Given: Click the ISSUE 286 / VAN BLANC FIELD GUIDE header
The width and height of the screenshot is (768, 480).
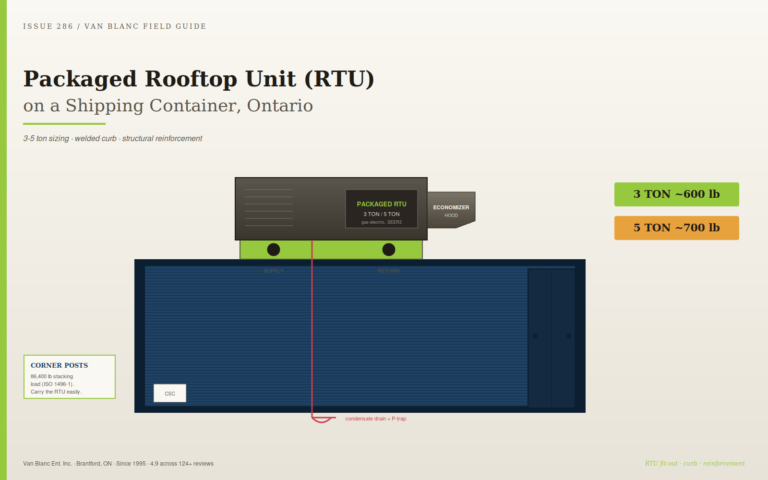Looking at the screenshot, I should pyautogui.click(x=115, y=26).
